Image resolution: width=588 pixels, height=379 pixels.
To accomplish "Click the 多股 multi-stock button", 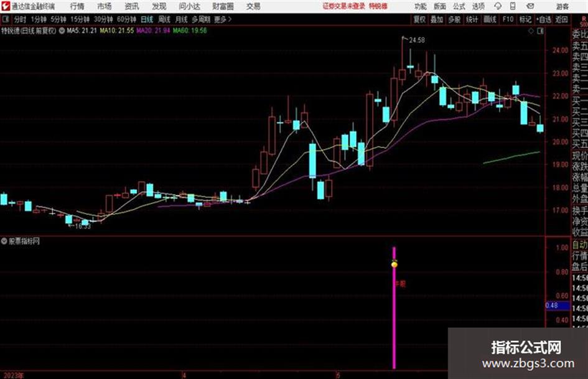I will coord(454,19).
